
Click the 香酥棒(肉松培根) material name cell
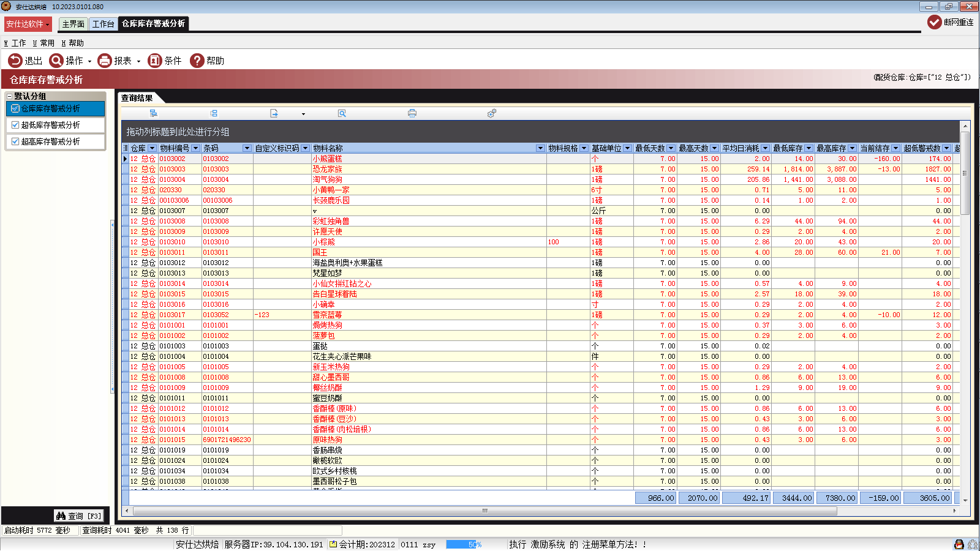429,429
